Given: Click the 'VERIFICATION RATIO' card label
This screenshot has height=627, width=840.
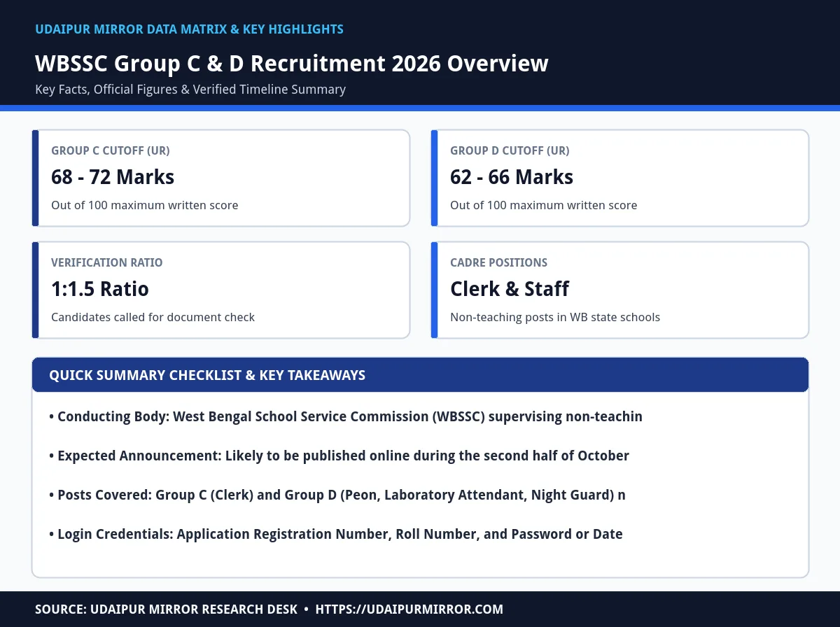Looking at the screenshot, I should (x=107, y=262).
